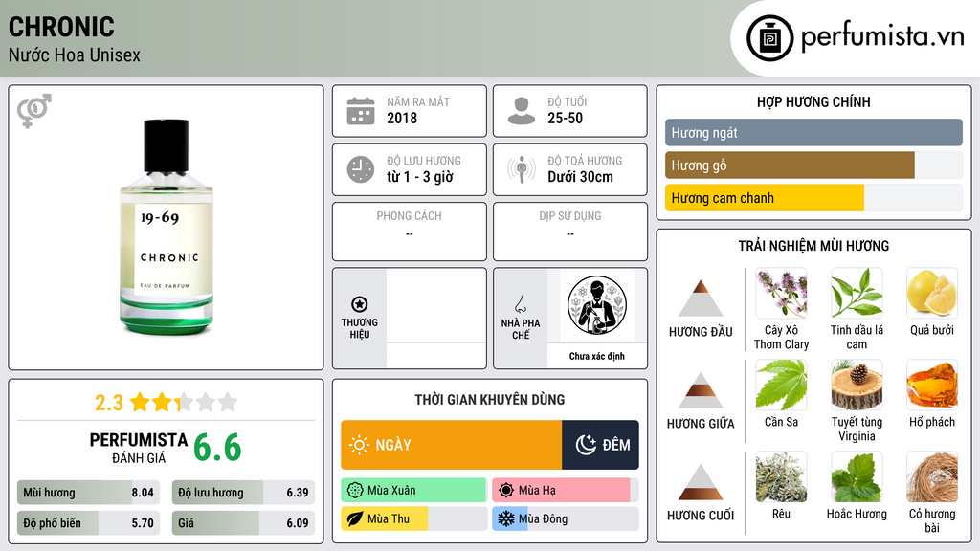This screenshot has height=551, width=980.
Task: Click the Trải nghiệm mùi hương heading
Action: click(x=813, y=246)
